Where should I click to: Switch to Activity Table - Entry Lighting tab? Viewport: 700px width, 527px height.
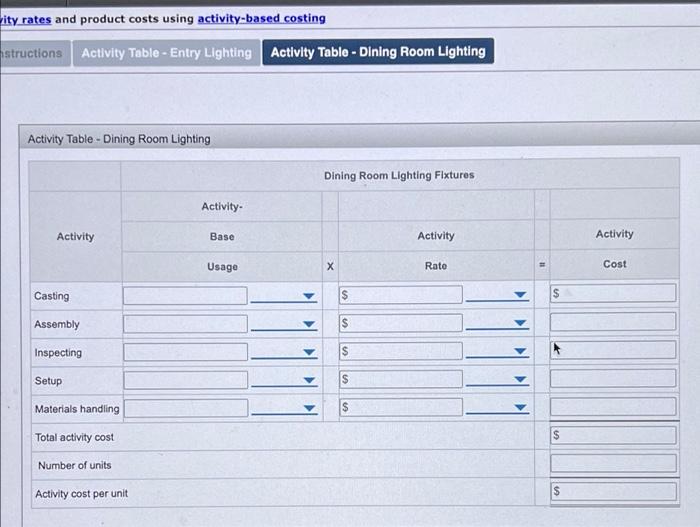166,53
